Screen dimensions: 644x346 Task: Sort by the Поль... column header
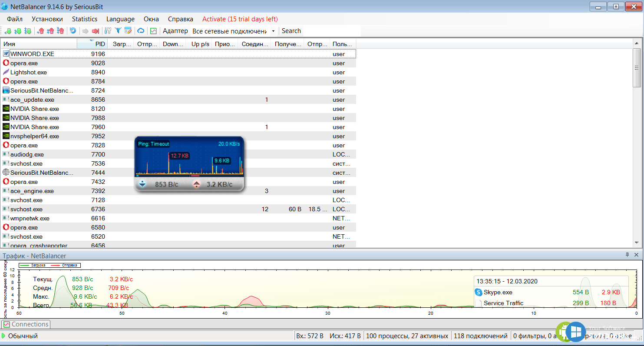343,44
